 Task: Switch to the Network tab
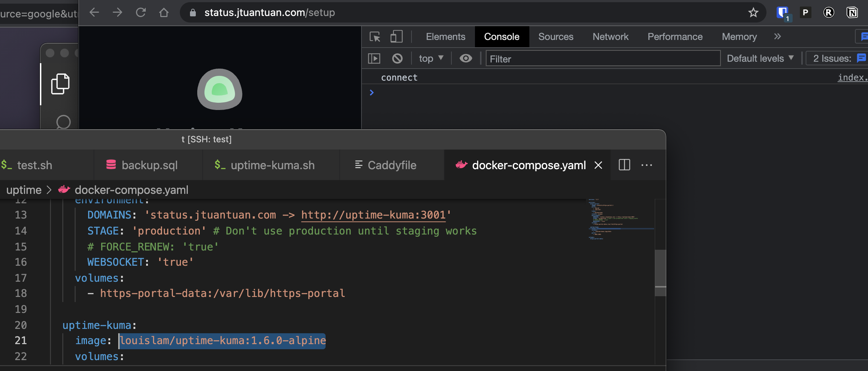click(x=611, y=37)
